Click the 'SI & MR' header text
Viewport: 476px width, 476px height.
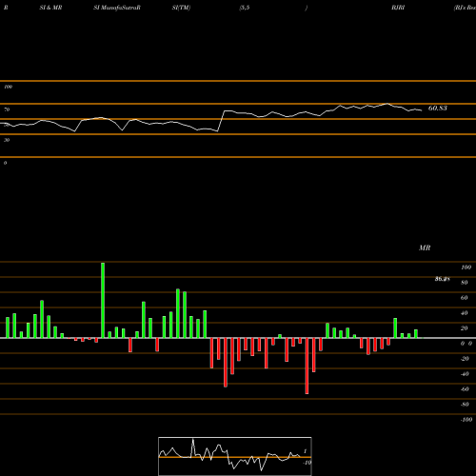(x=50, y=8)
